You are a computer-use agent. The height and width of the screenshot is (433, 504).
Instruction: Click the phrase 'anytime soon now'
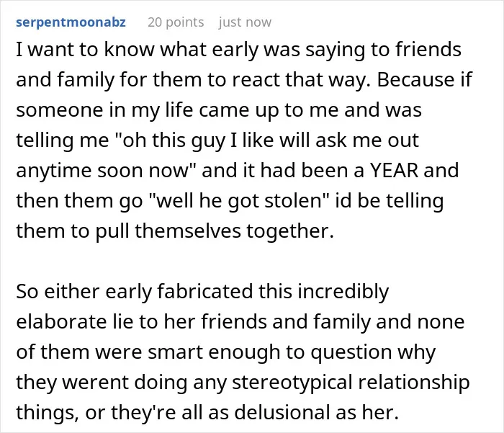102,170
